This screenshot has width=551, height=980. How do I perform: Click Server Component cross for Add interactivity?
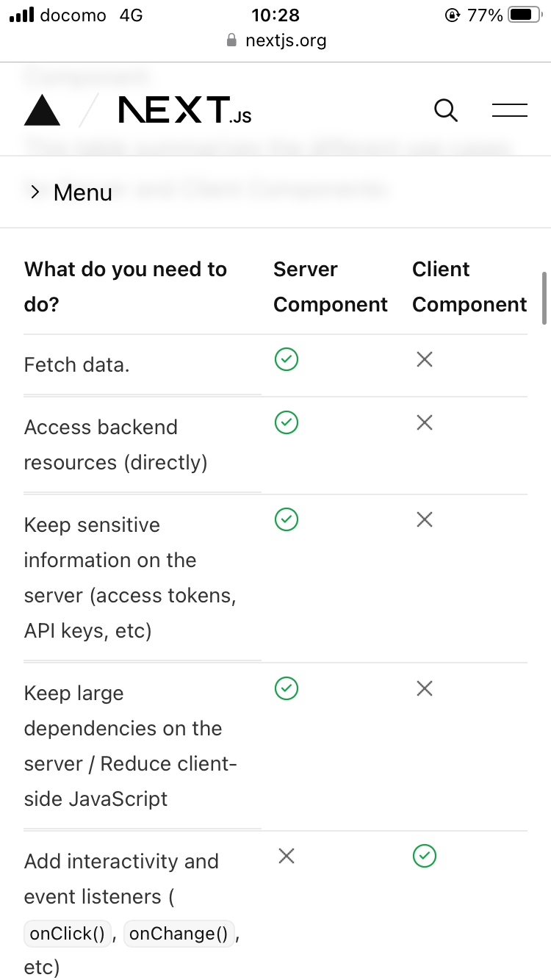click(287, 856)
